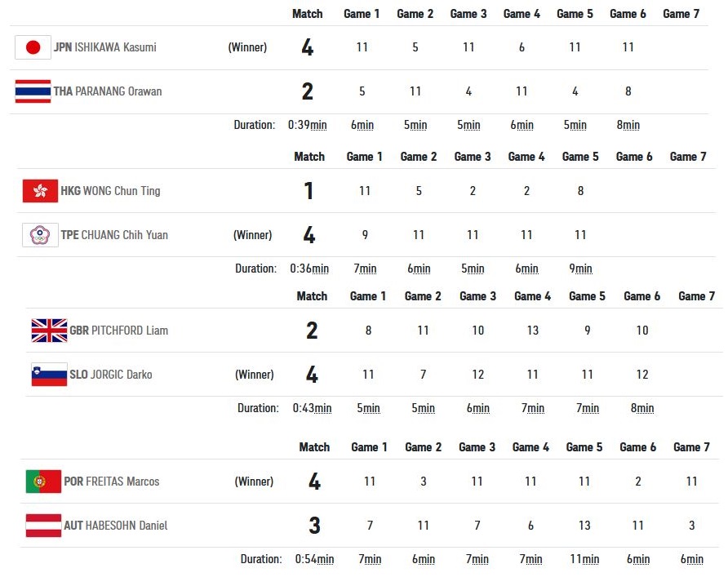Click the Hong Kong flag icon

point(40,191)
